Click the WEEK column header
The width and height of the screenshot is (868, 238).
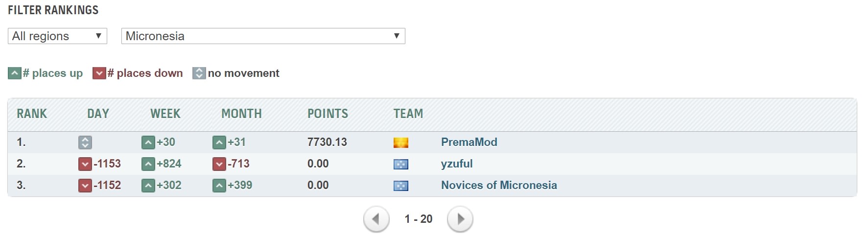[x=165, y=114]
